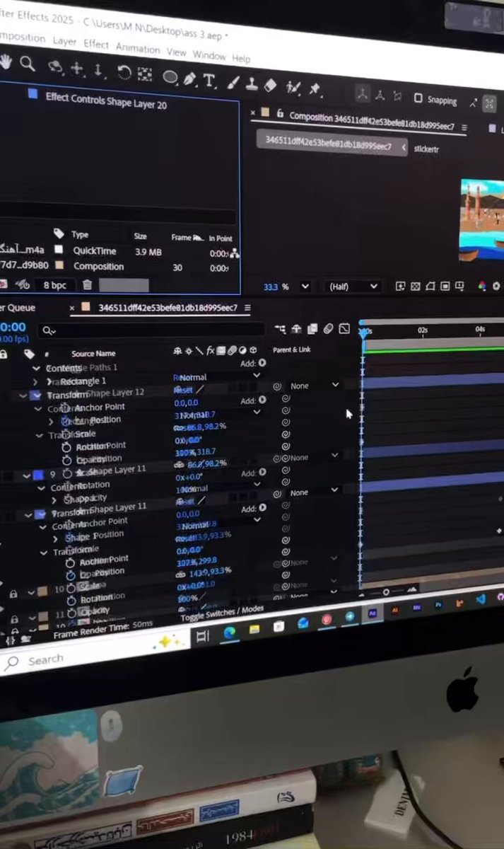Click Toggle Switches / Modes button
Image resolution: width=504 pixels, height=849 pixels.
(221, 613)
